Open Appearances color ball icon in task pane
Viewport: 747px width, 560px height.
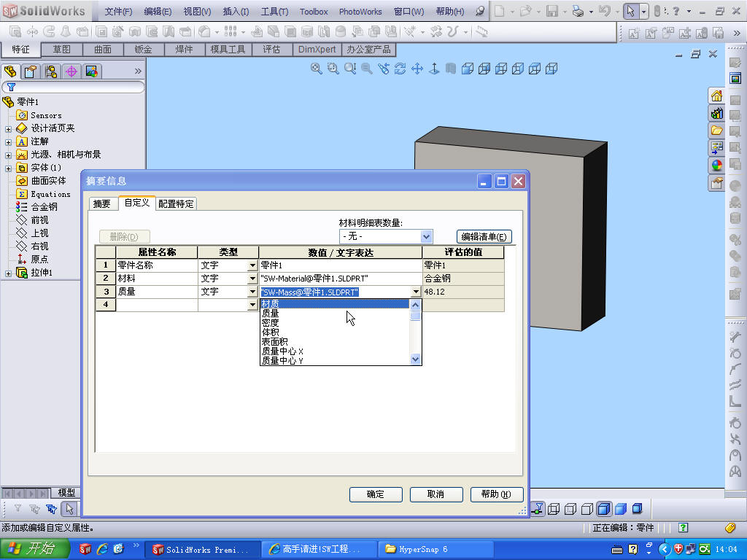tap(716, 166)
